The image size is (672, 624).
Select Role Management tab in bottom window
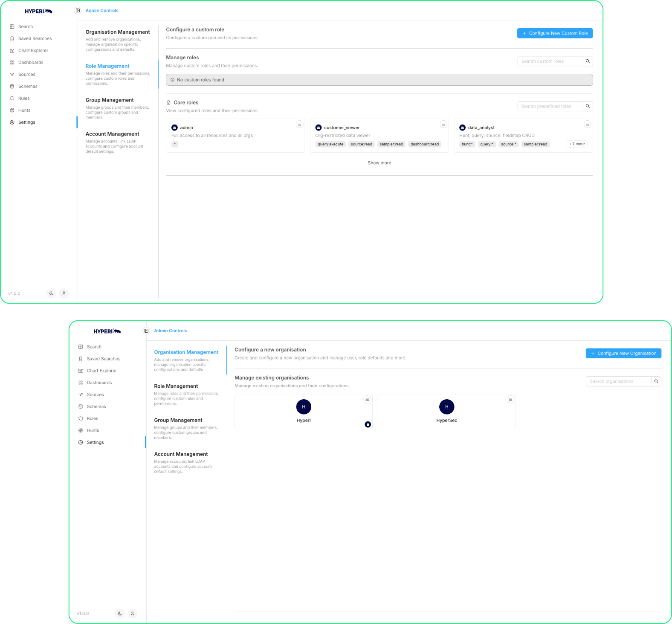coord(186,395)
